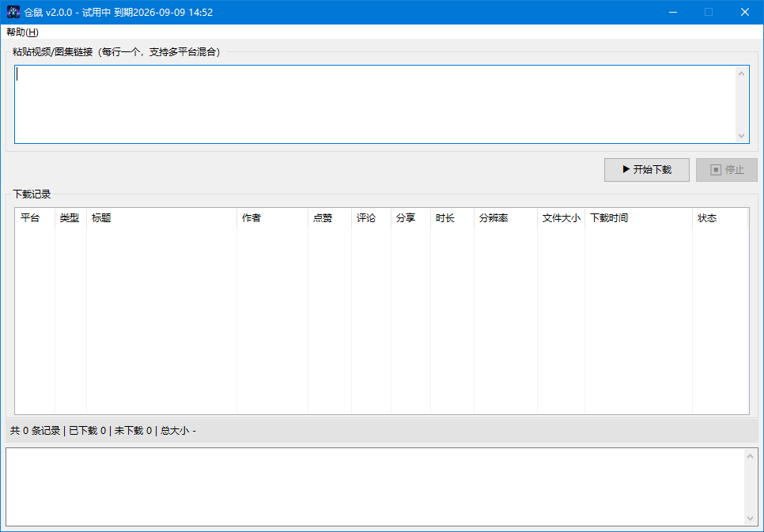
Task: Click the log panel scroll-down arrow
Action: (x=750, y=519)
